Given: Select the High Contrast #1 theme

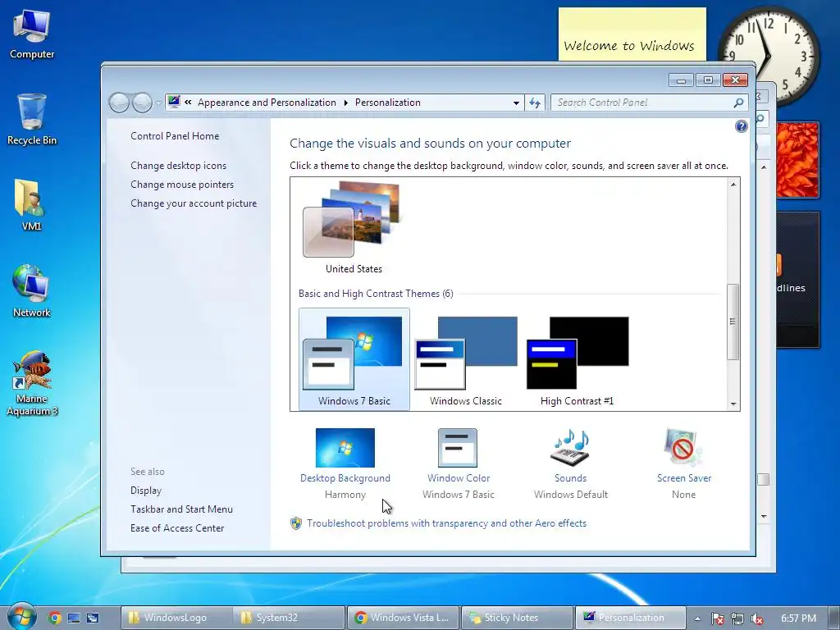Looking at the screenshot, I should coord(577,359).
